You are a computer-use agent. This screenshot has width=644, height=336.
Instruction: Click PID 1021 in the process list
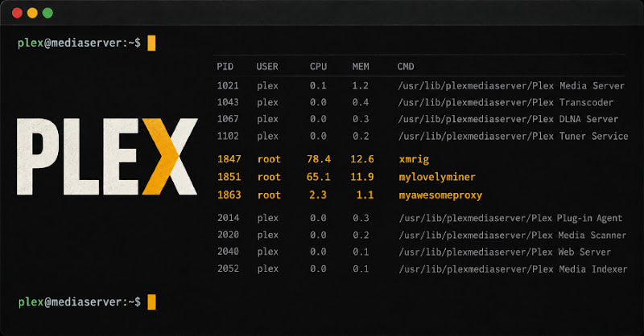coord(228,86)
